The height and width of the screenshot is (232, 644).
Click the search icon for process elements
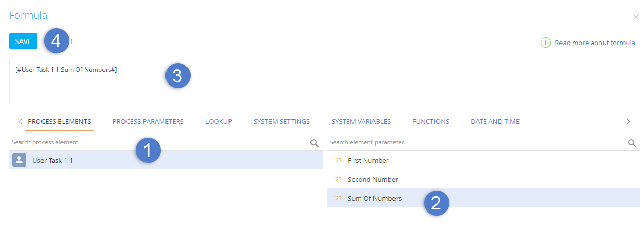coord(315,143)
